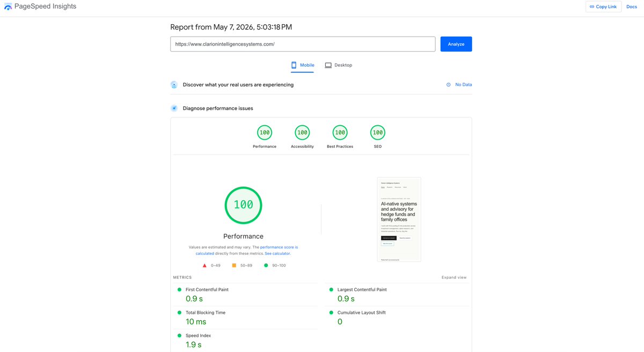Click Expand view for metrics
This screenshot has height=352, width=644.
pyautogui.click(x=454, y=277)
